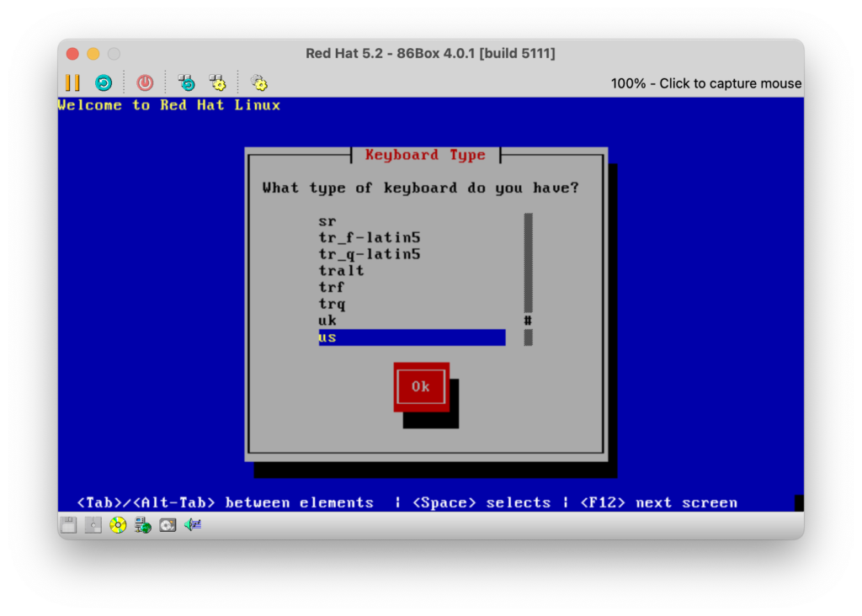Select the highlighted 'us' keyboard entry
The height and width of the screenshot is (616, 862).
(412, 337)
